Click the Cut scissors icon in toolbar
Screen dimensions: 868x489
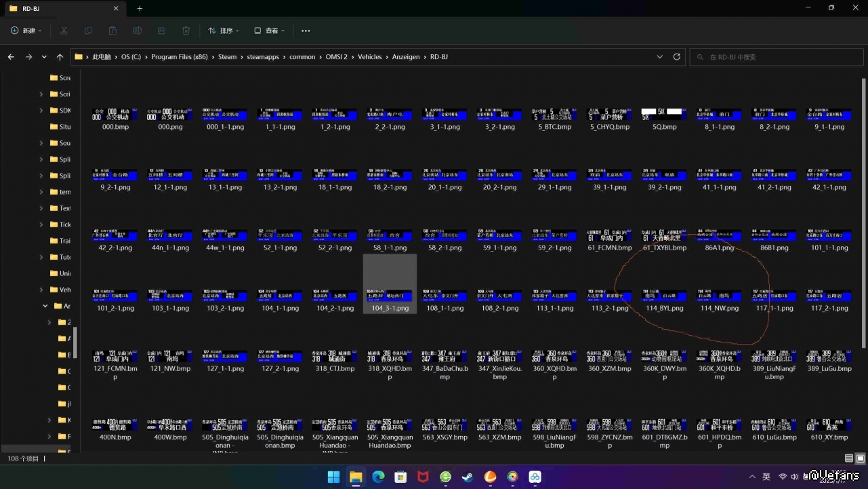point(64,31)
